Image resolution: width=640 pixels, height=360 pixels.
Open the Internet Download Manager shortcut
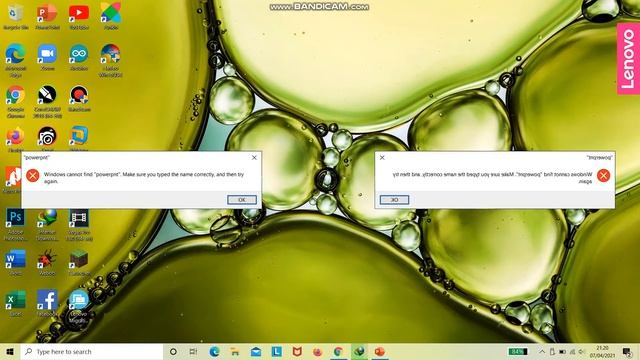coord(47,224)
